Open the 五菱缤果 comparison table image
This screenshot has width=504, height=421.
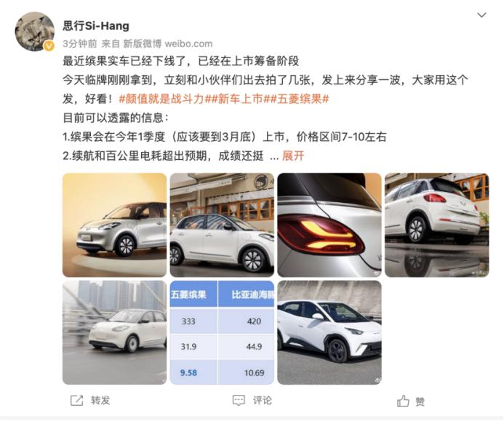(222, 332)
